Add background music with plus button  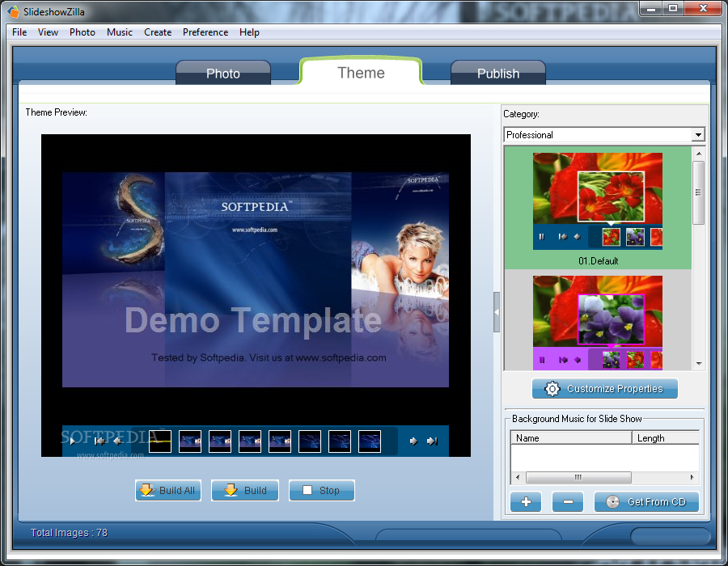[x=526, y=501]
